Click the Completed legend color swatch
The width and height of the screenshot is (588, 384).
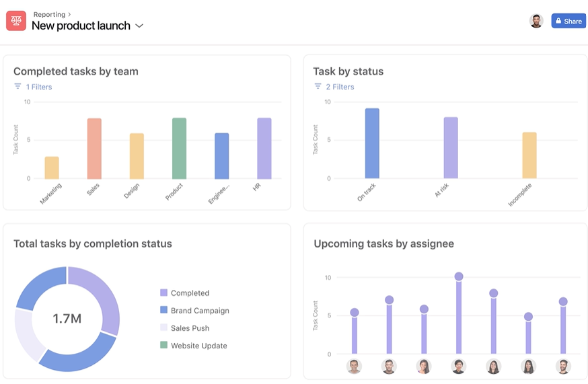coord(163,293)
